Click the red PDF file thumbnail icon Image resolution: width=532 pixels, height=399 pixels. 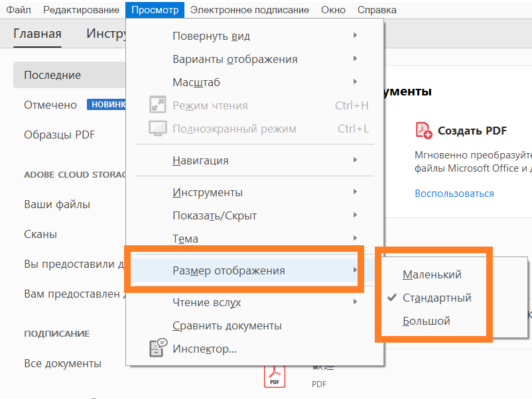tap(275, 376)
